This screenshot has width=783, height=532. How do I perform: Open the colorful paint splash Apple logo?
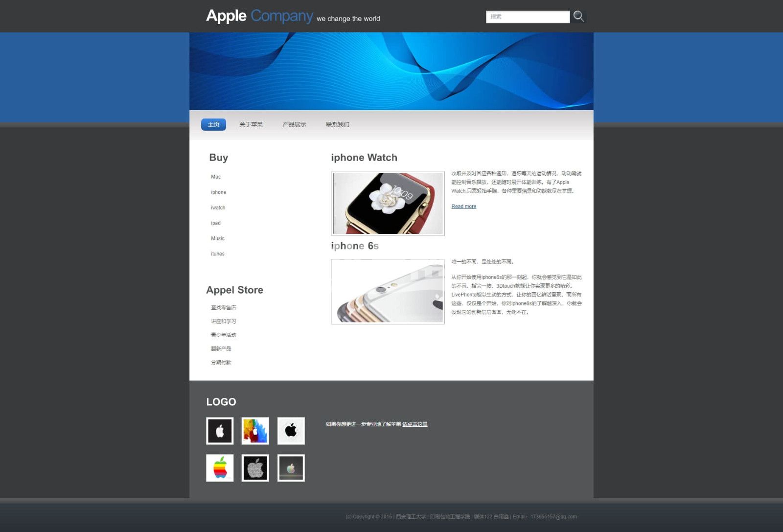(255, 431)
